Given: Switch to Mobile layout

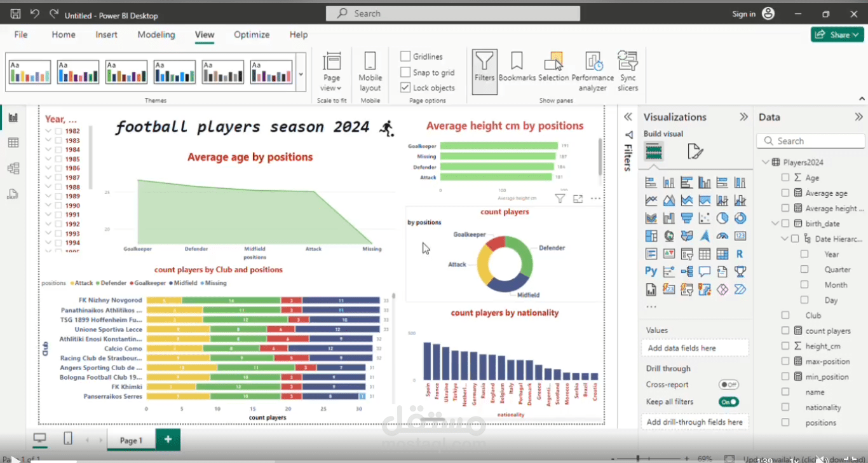Looking at the screenshot, I should [x=370, y=72].
